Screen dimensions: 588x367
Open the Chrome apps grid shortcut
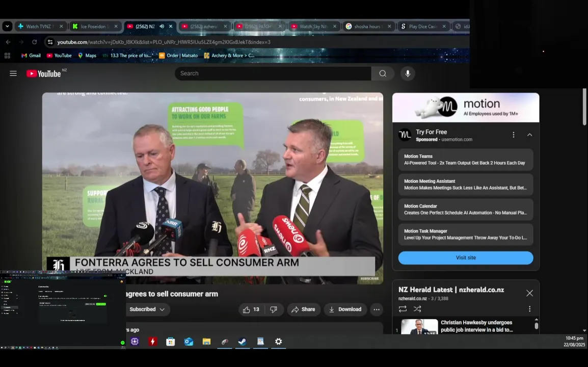click(7, 56)
